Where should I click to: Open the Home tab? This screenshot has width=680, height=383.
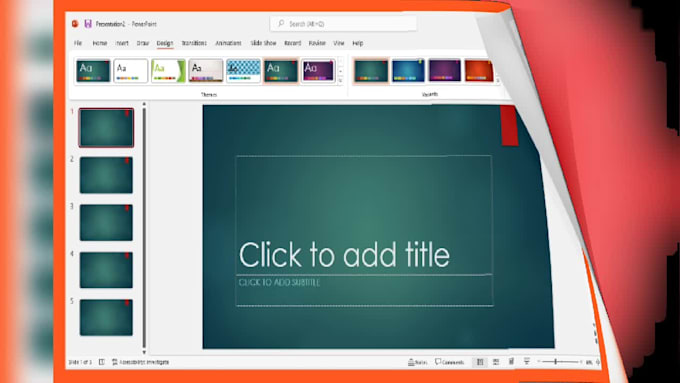coord(100,43)
